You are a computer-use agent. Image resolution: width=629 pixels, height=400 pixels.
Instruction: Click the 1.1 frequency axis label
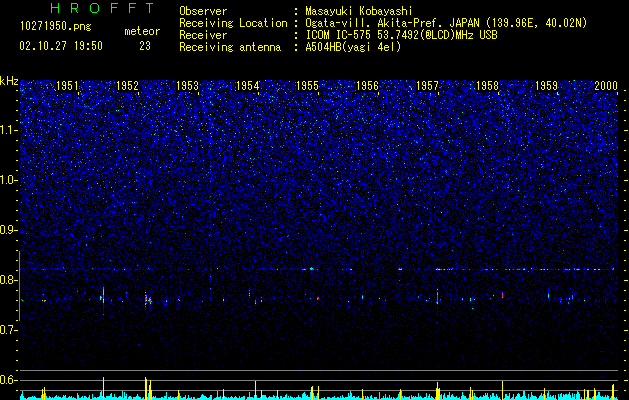(x=9, y=130)
